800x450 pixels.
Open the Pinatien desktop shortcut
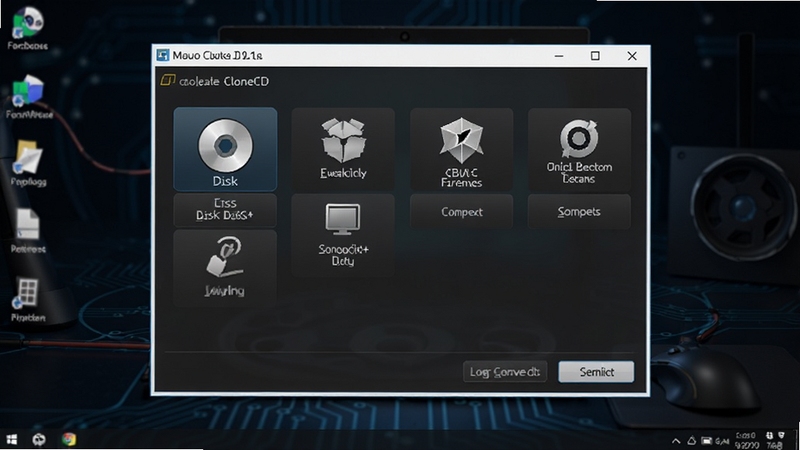(28, 299)
